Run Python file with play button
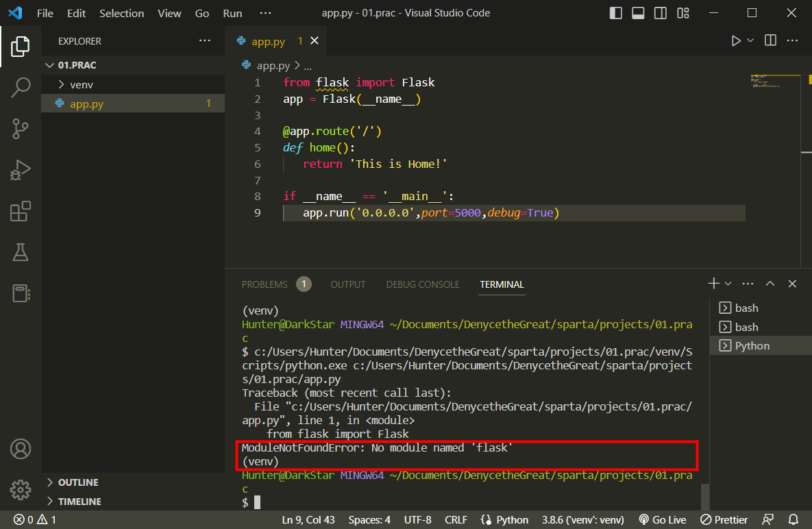Viewport: 812px width, 529px height. (735, 41)
